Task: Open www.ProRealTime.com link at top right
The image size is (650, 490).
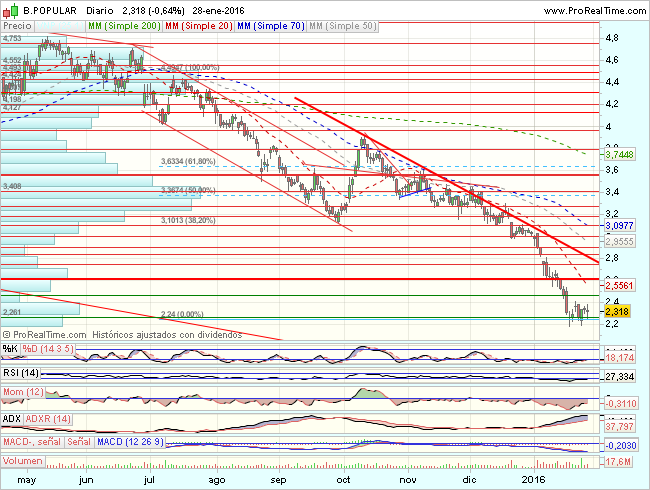Action: 594,11
